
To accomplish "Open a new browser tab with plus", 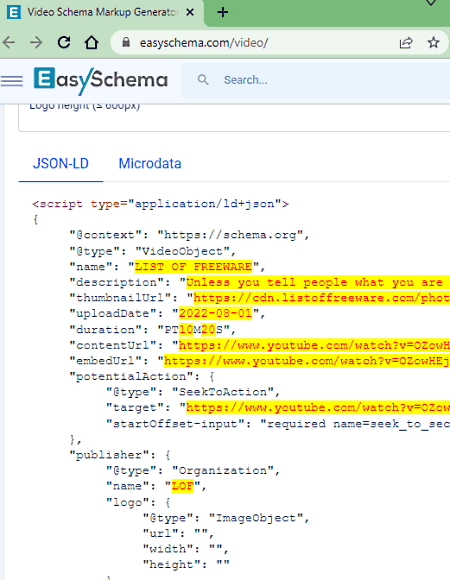I will tap(223, 13).
